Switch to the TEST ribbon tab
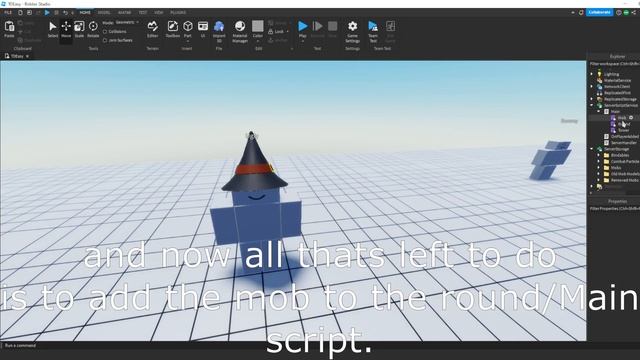640x360 pixels. (142, 13)
